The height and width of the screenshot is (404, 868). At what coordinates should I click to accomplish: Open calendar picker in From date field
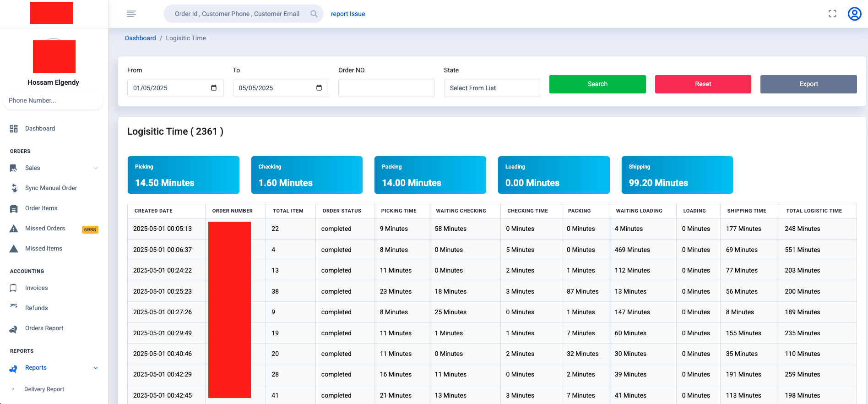pos(214,88)
